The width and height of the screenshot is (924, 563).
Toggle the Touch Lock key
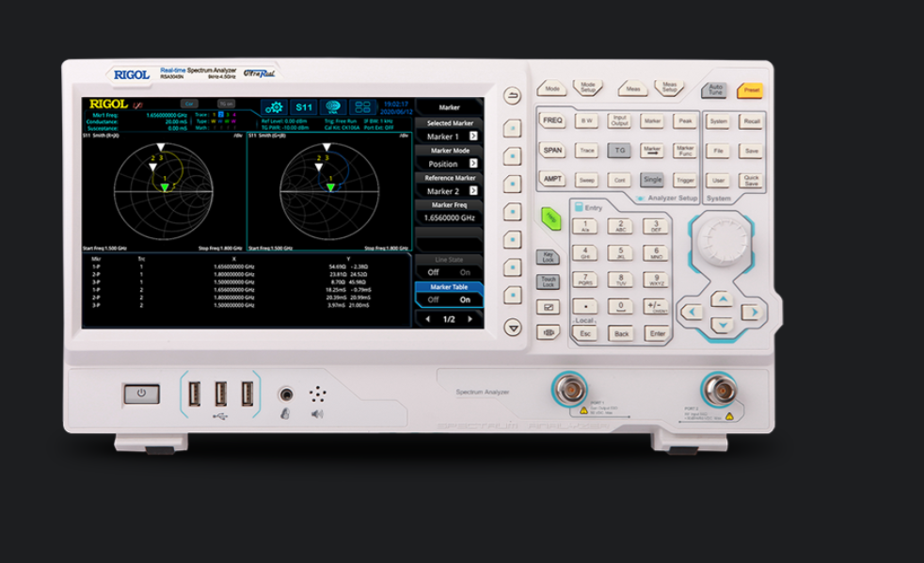[548, 281]
